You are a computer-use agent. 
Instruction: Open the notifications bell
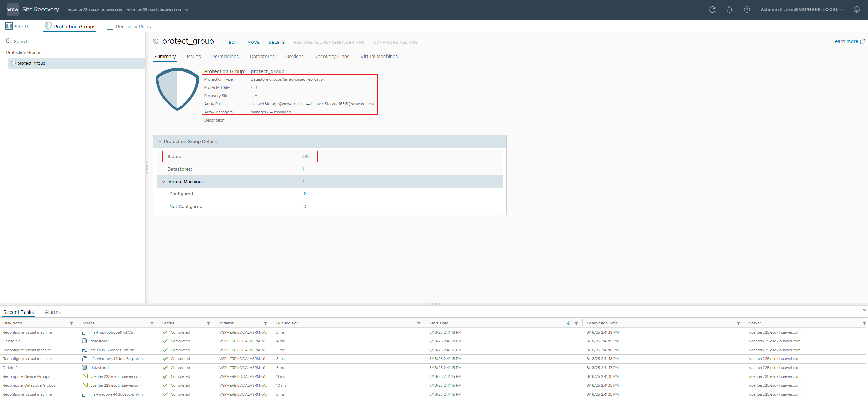(729, 10)
